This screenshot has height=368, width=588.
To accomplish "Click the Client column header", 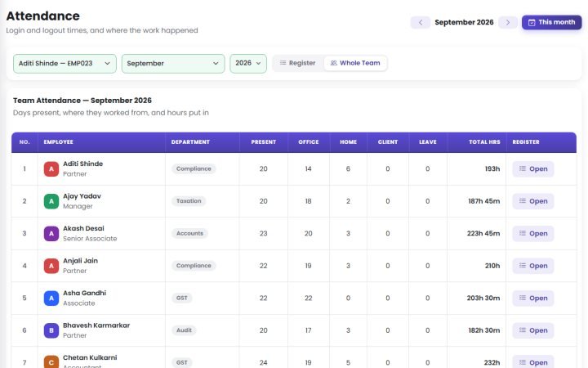I will click(x=387, y=142).
